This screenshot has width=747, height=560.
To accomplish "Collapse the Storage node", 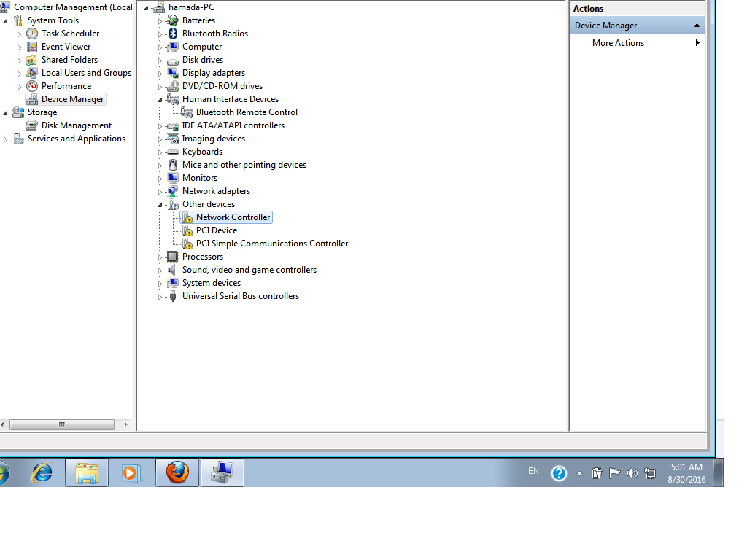I will pyautogui.click(x=5, y=113).
